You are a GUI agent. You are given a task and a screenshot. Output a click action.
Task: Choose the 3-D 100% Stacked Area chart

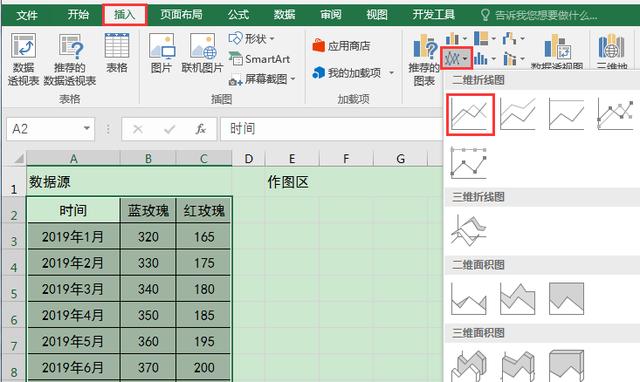[x=566, y=366]
